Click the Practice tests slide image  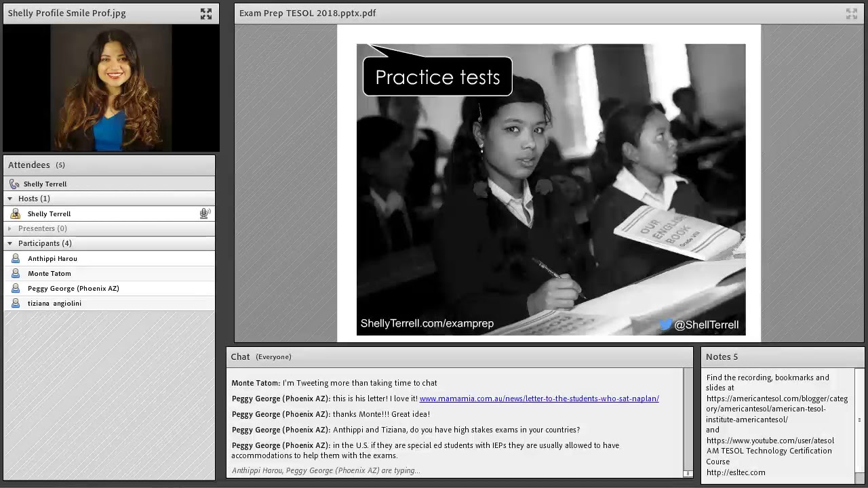click(551, 190)
